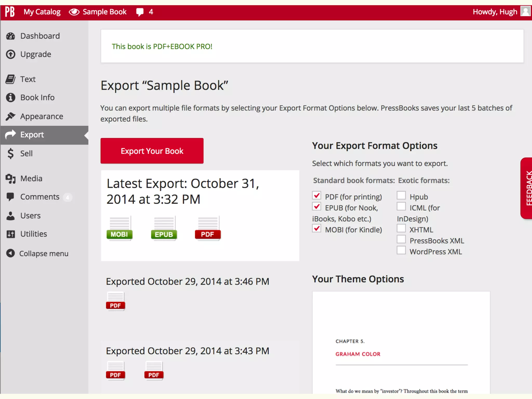Download the PDF from latest October 31 export

click(x=208, y=229)
